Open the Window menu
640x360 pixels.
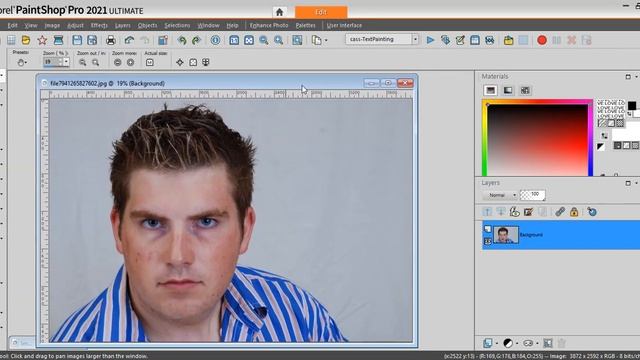pyautogui.click(x=208, y=25)
